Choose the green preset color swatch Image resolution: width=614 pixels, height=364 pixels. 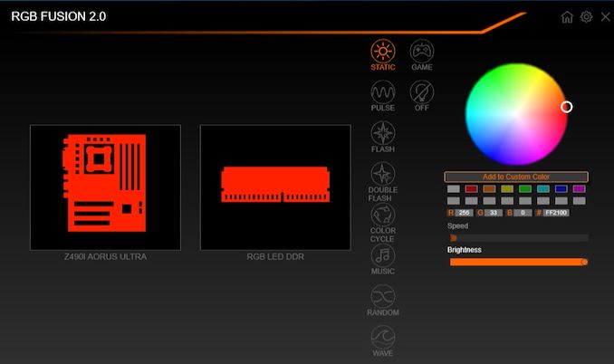point(525,189)
